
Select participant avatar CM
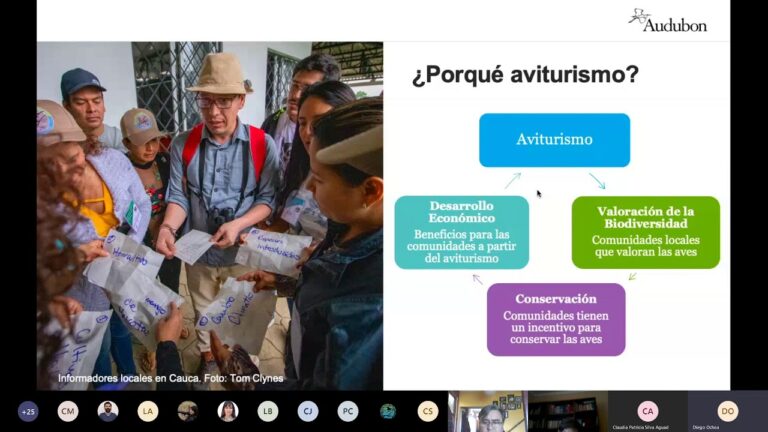pyautogui.click(x=68, y=411)
